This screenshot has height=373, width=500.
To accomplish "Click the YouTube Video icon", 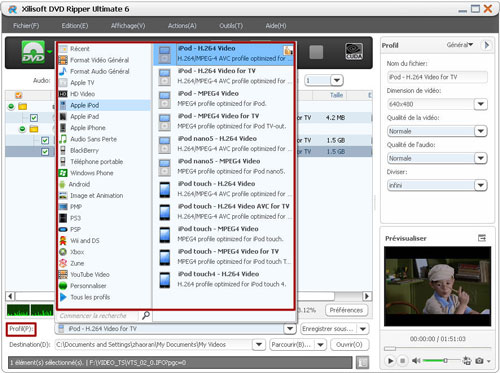I will [x=63, y=275].
